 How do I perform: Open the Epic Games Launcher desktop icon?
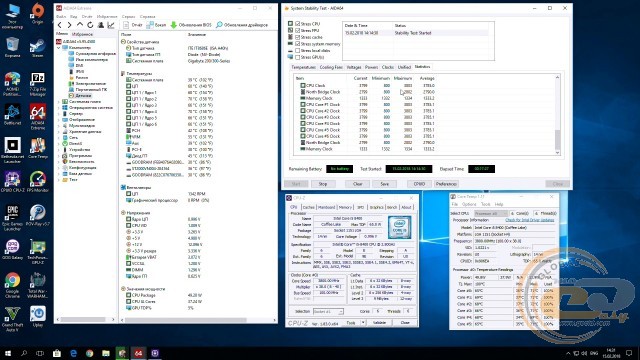pos(12,218)
